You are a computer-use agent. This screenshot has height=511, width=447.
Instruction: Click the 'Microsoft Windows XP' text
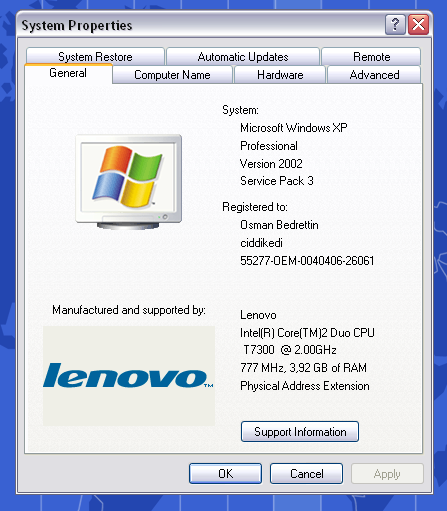tap(294, 128)
